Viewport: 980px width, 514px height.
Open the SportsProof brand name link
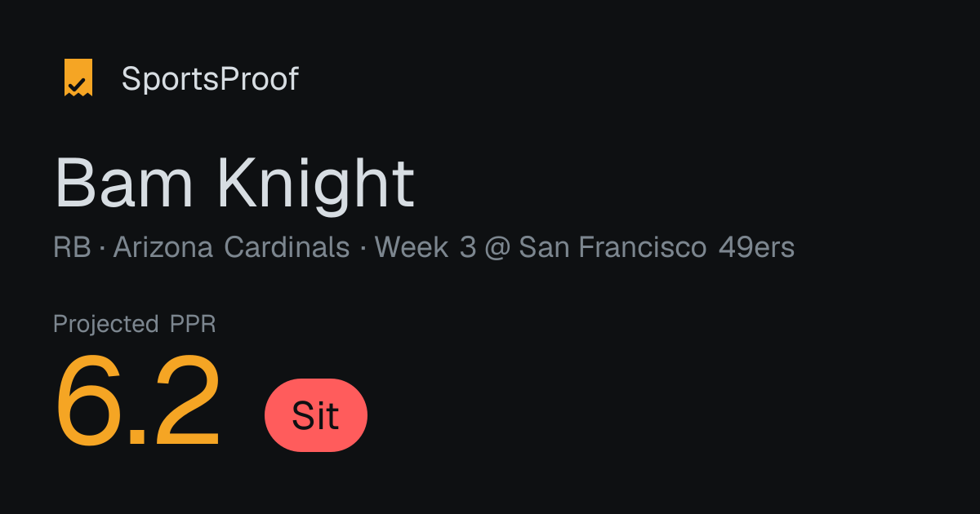click(210, 79)
